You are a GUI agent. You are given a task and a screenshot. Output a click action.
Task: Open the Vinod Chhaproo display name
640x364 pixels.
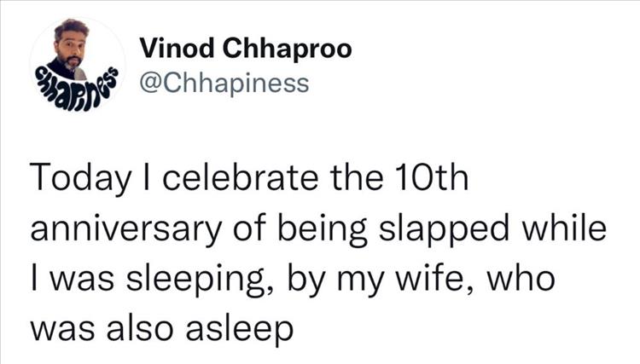[244, 49]
